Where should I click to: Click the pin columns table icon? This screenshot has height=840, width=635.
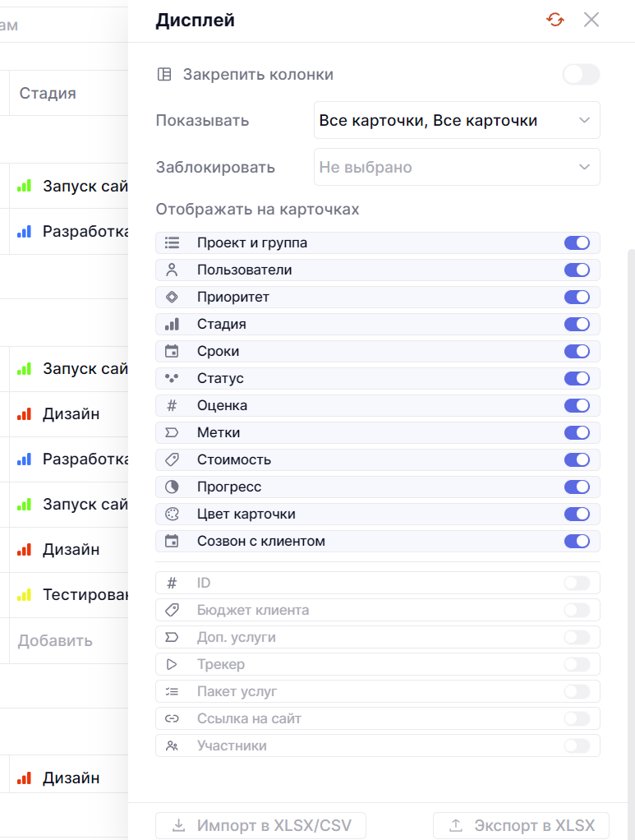164,75
